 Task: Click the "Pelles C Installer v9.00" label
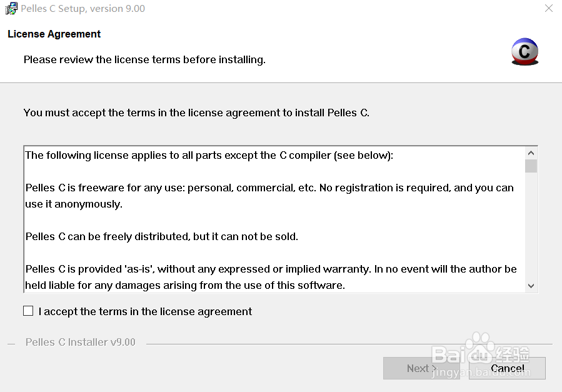(x=80, y=342)
